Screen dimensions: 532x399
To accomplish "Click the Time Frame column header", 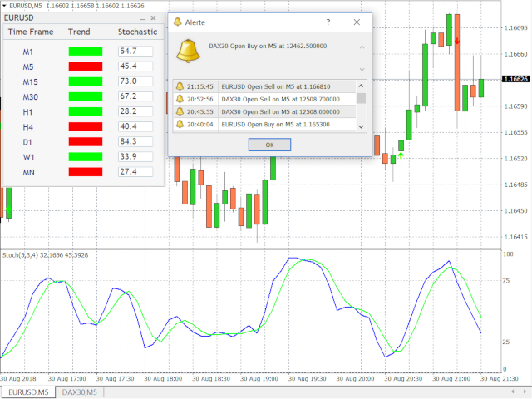I will [31, 32].
